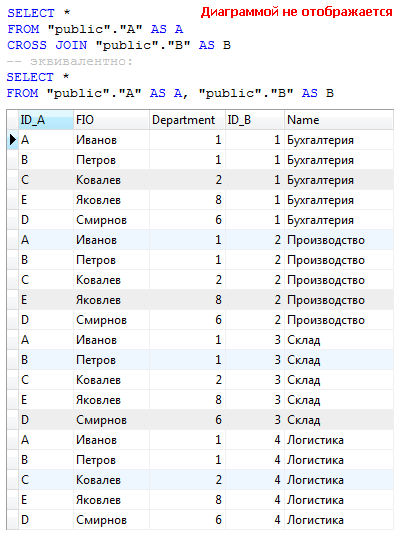Select the first Иванов cell
This screenshot has width=400, height=537.
click(111, 140)
